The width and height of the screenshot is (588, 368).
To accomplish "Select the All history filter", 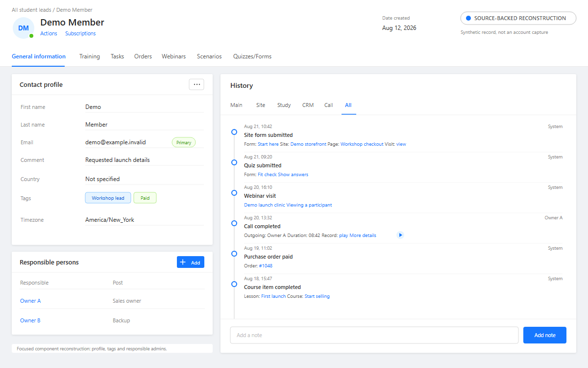I will coord(348,105).
